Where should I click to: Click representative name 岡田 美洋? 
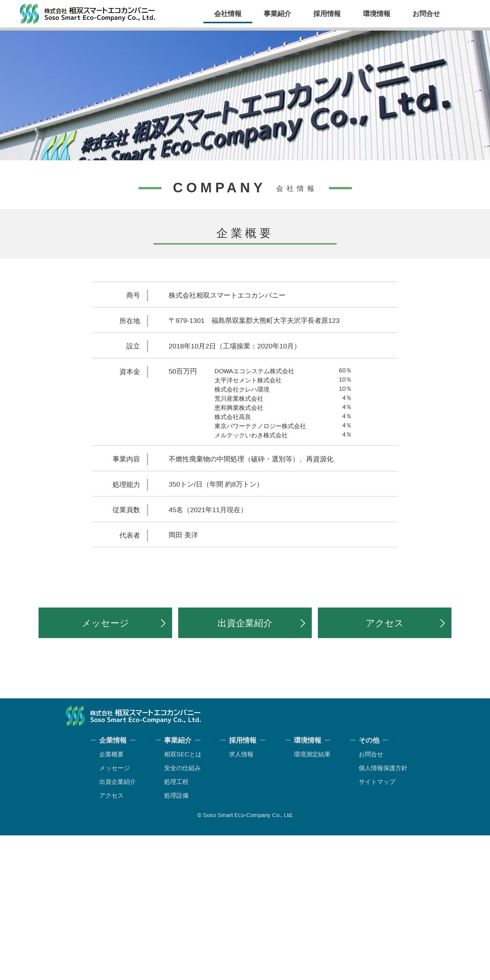tap(183, 535)
